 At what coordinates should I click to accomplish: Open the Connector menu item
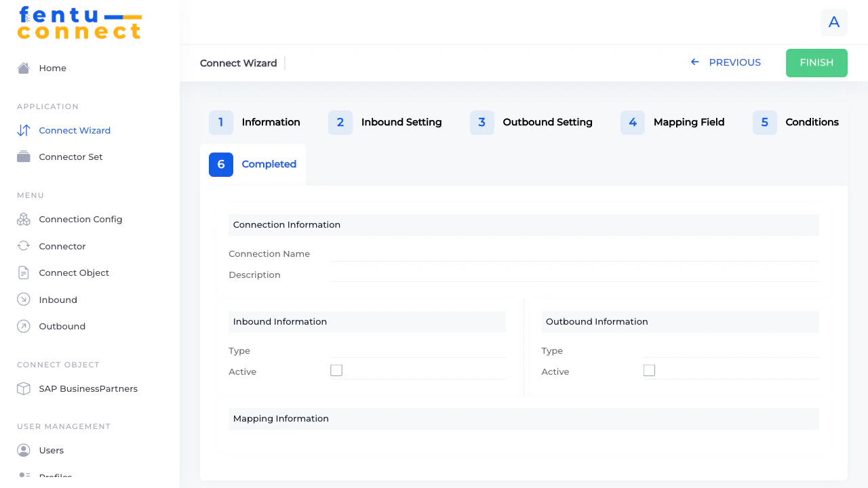[x=62, y=246]
